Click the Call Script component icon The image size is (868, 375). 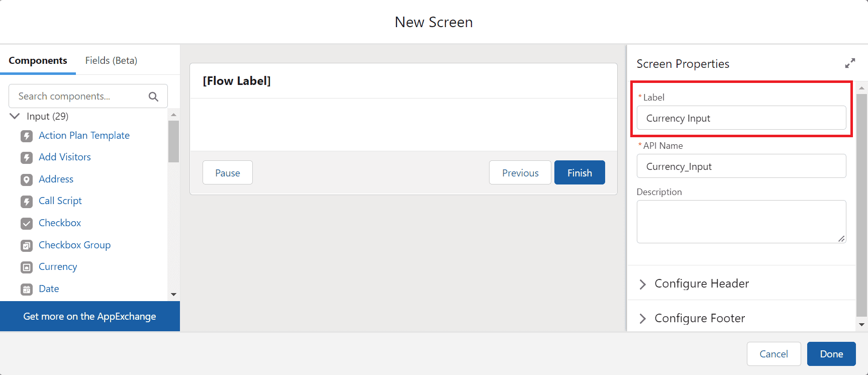(27, 201)
